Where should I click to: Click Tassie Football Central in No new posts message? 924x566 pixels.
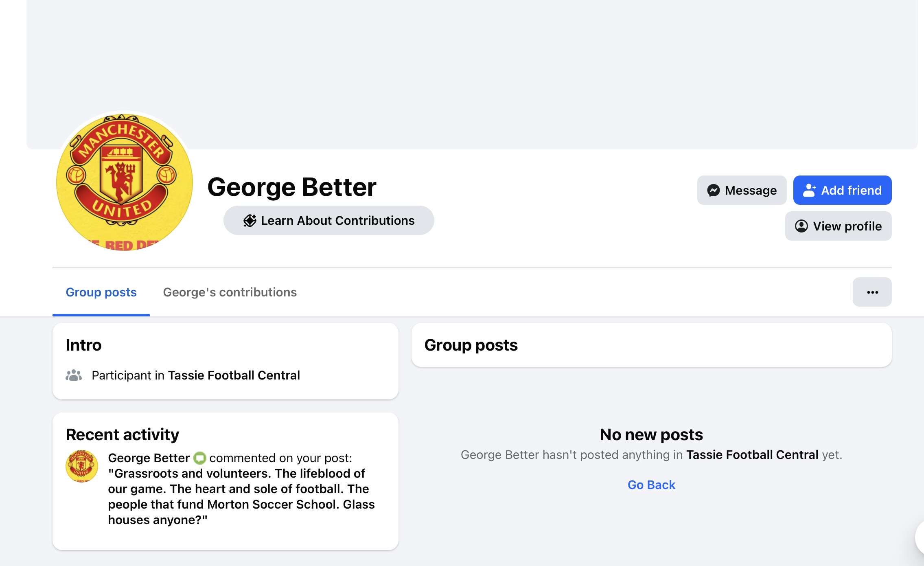pyautogui.click(x=752, y=454)
